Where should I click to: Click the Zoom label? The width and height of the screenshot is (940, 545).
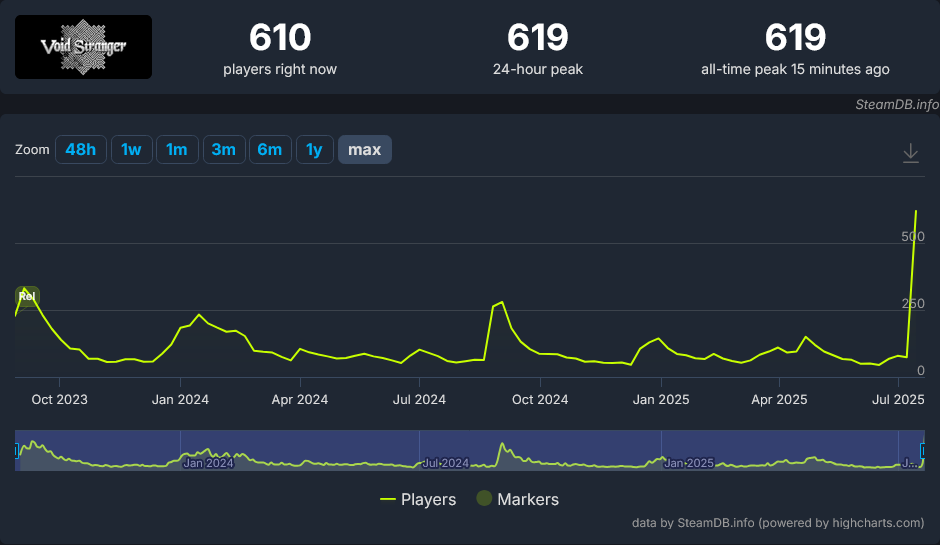click(x=32, y=149)
